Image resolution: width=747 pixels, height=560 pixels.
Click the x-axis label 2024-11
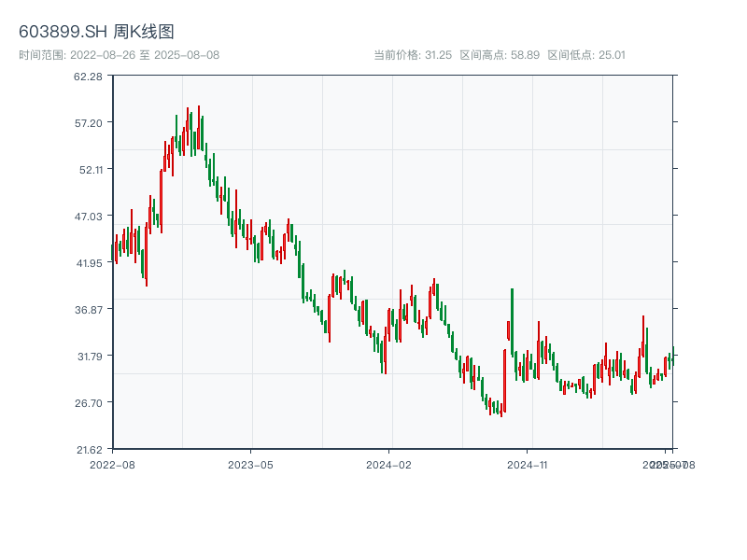tap(528, 465)
